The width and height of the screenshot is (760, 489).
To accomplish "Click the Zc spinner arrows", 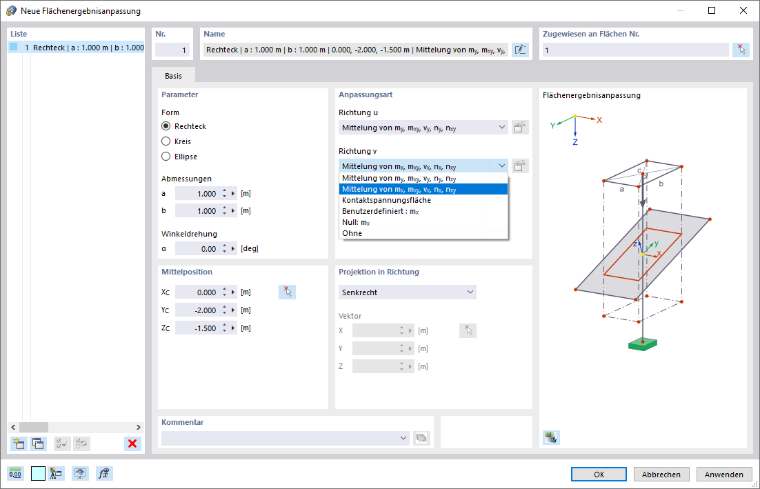I will pyautogui.click(x=224, y=328).
